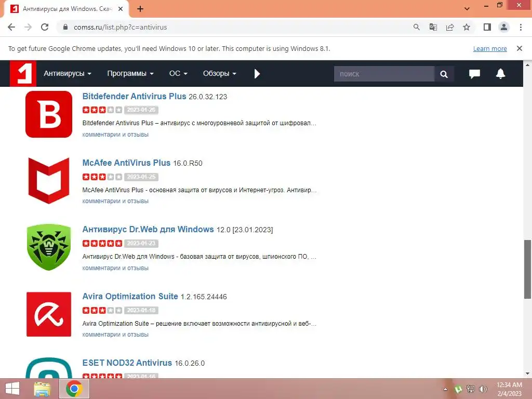Expand the Обзоры dropdown menu
Image resolution: width=532 pixels, height=399 pixels.
click(220, 74)
